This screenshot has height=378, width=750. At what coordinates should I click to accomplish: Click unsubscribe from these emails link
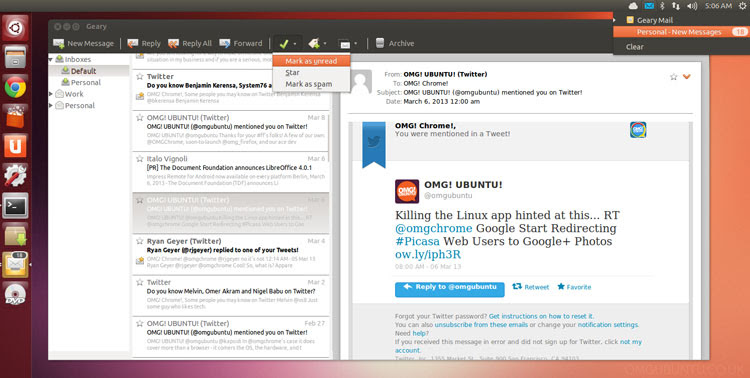click(481, 325)
